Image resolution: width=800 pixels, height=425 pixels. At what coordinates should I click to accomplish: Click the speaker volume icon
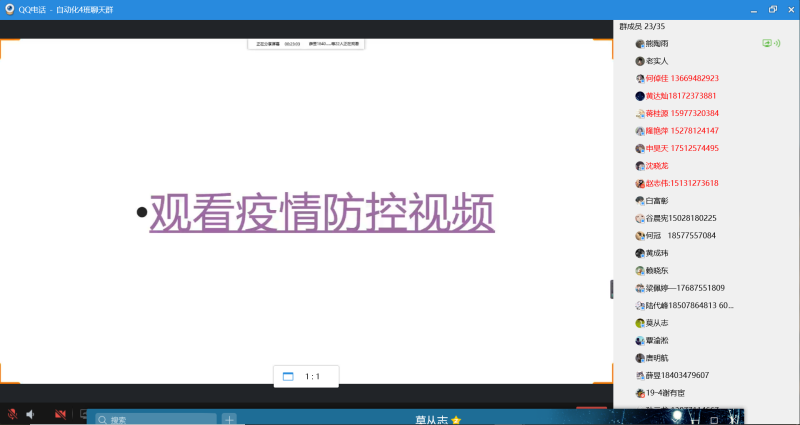31,414
